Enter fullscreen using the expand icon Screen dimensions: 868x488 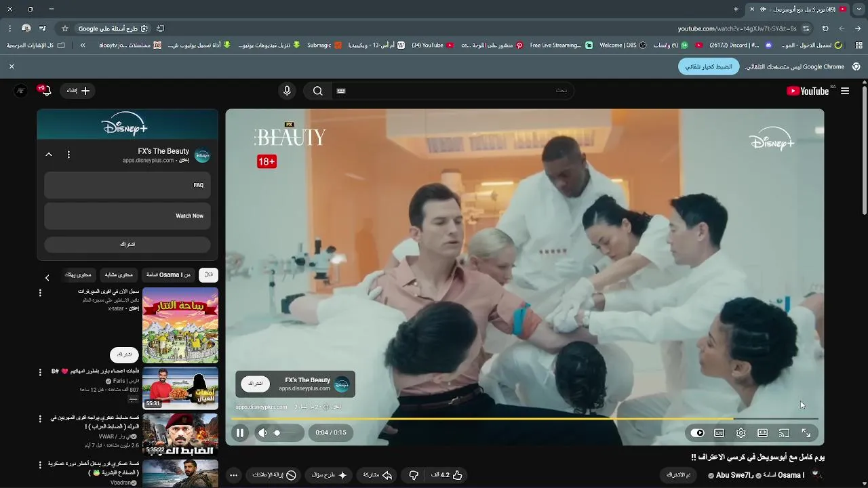806,433
